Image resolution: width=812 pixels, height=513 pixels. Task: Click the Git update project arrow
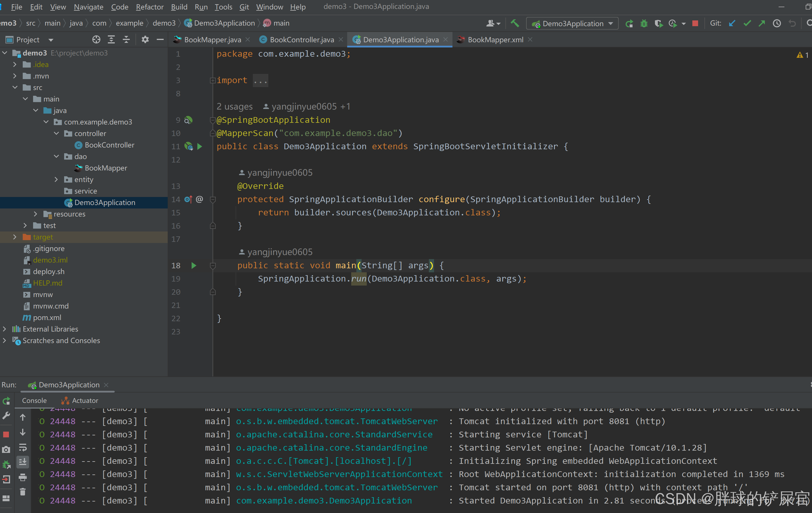tap(732, 23)
